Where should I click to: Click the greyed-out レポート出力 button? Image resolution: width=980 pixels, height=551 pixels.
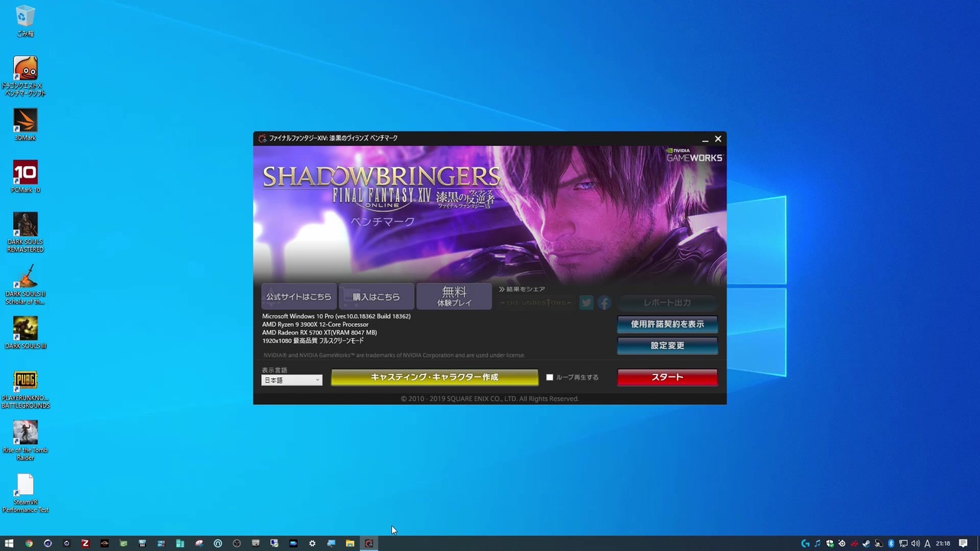click(667, 303)
